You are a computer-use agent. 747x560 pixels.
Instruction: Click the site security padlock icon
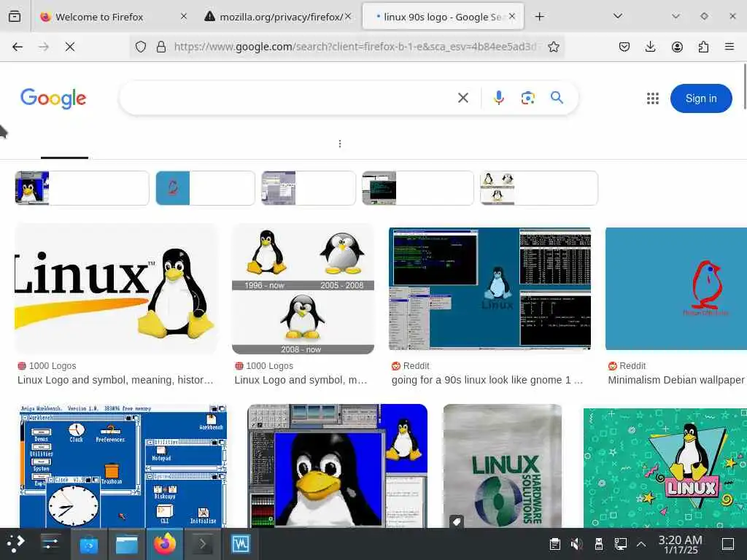coord(161,47)
